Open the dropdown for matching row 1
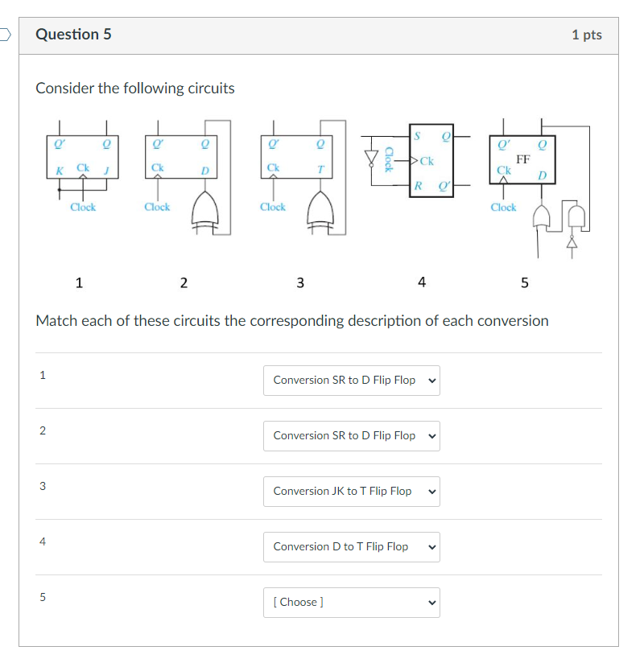This screenshot has height=667, width=644. [x=351, y=380]
